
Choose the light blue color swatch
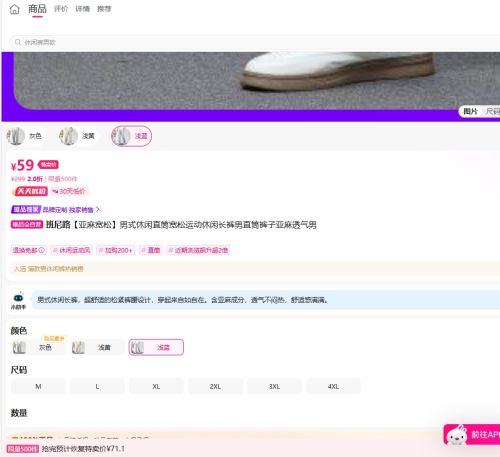[156, 347]
